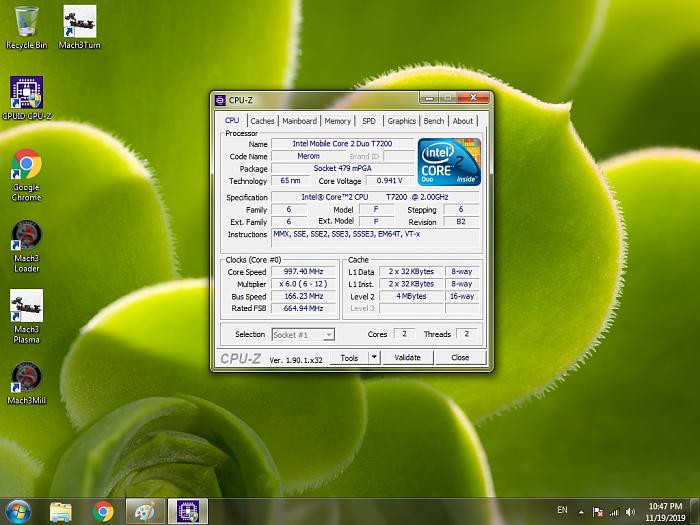Click the Technology value 65 nm
The image size is (700, 525).
point(290,181)
